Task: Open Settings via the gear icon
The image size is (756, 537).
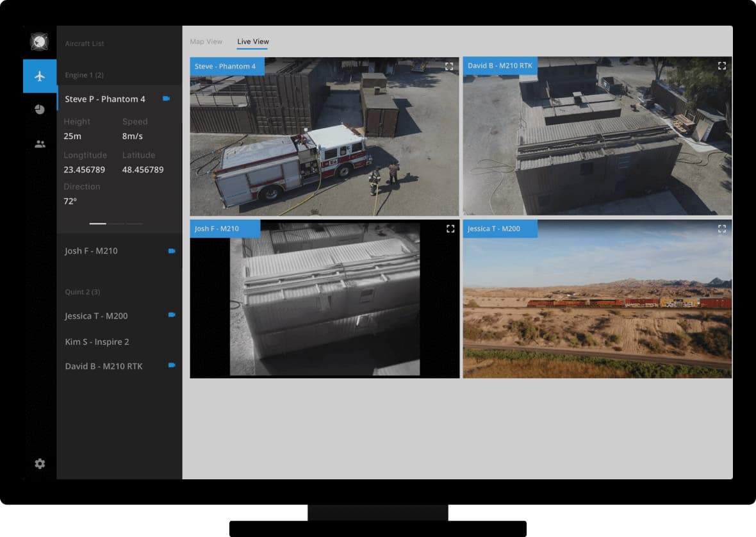Action: click(40, 463)
